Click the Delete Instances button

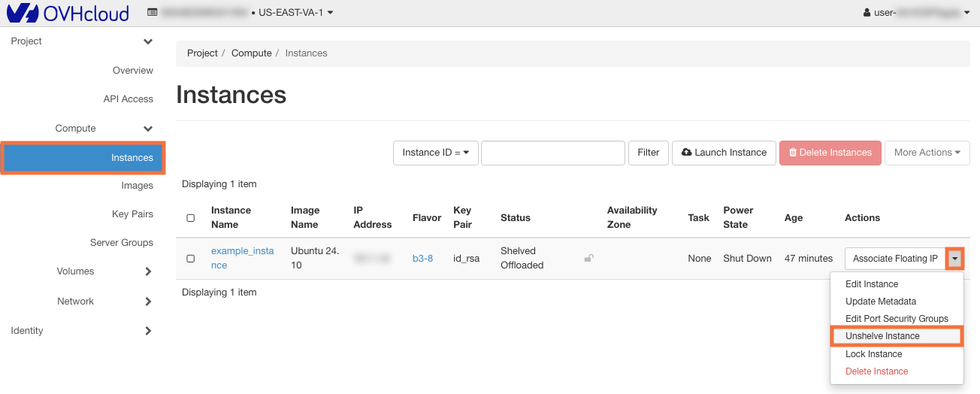pyautogui.click(x=830, y=153)
